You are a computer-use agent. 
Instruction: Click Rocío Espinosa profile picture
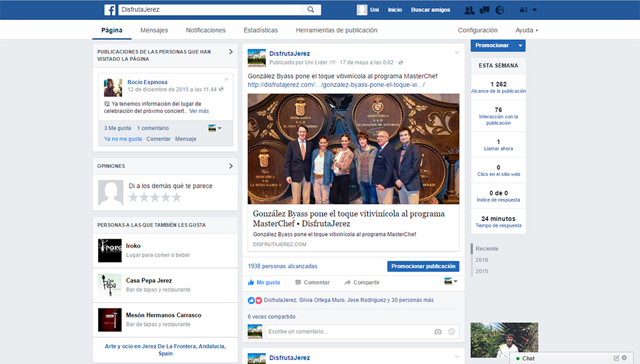click(x=113, y=87)
